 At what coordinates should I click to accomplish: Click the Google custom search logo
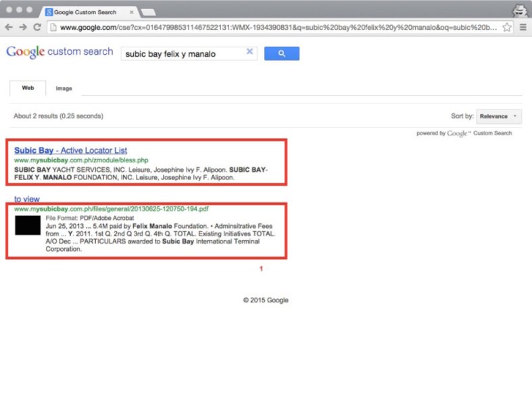(x=59, y=52)
